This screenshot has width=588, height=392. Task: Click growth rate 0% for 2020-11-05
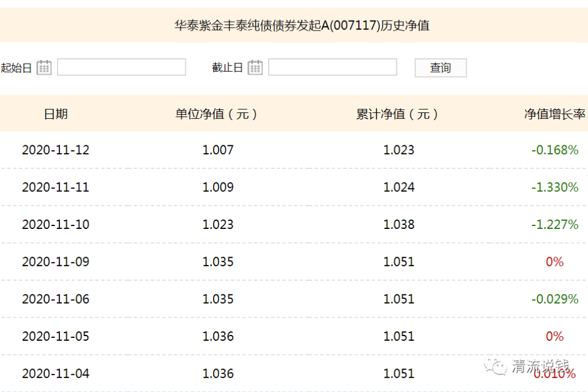point(554,336)
